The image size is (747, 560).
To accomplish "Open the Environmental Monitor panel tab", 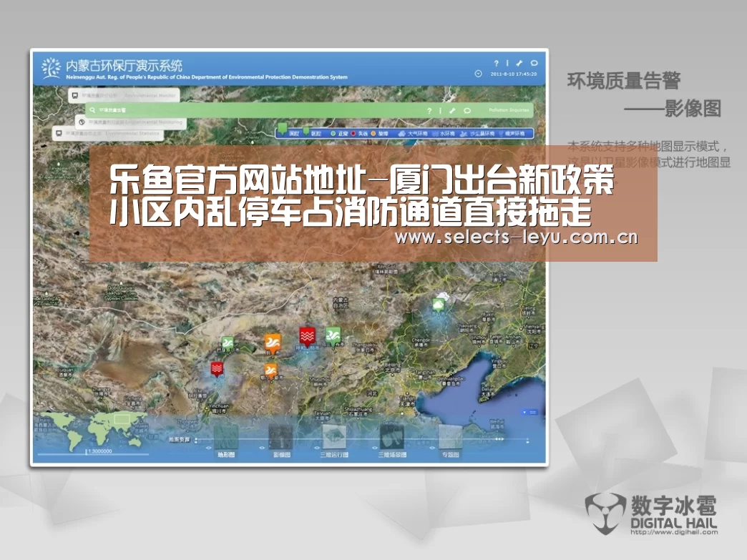I will point(124,95).
